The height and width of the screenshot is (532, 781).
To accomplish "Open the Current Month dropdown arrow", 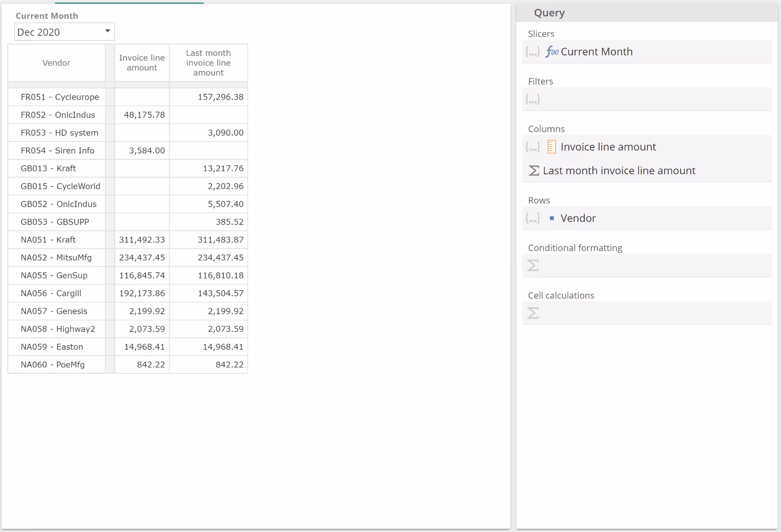I will (x=108, y=31).
